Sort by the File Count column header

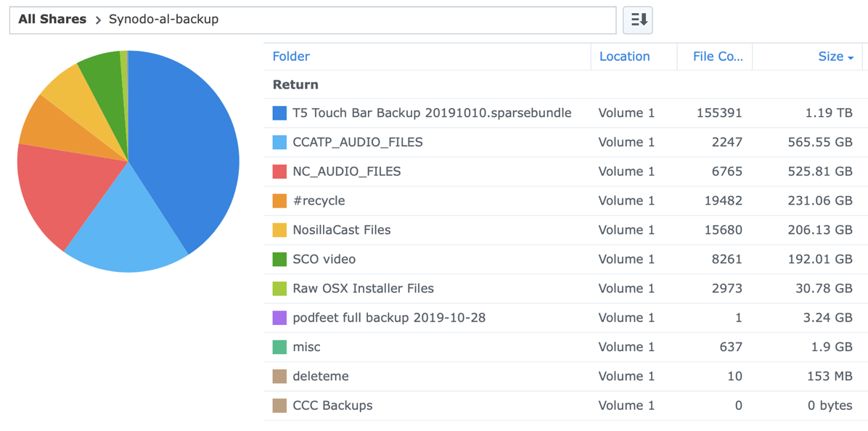click(x=717, y=57)
